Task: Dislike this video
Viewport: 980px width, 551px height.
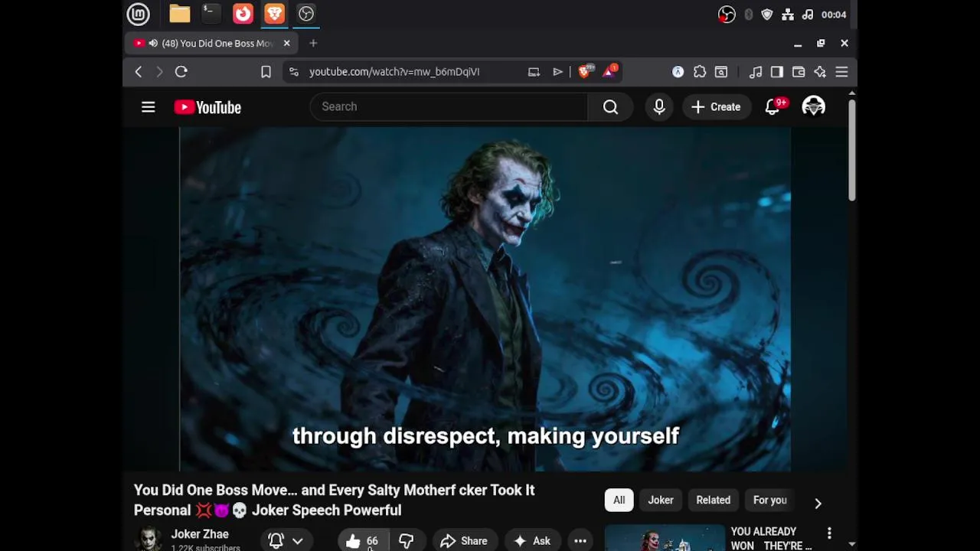Action: pos(407,541)
